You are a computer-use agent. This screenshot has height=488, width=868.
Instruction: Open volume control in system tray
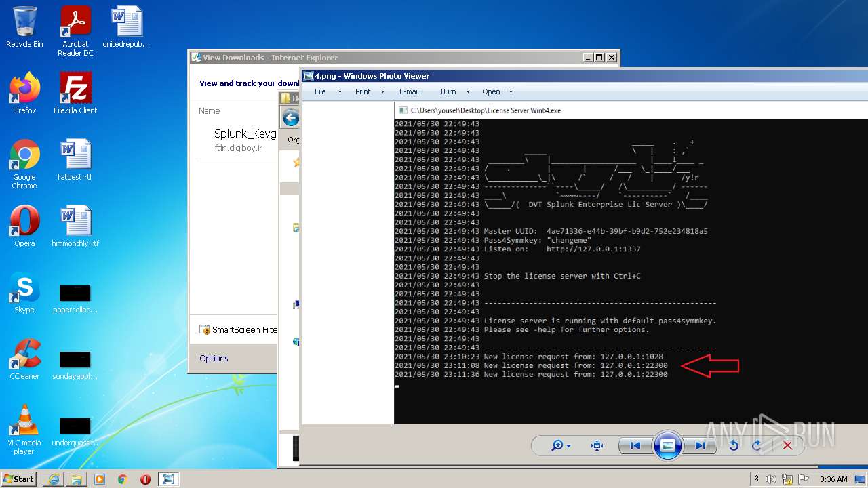tap(772, 479)
